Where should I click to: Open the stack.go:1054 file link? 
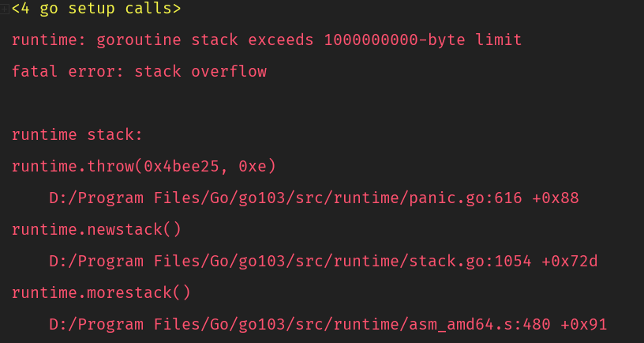pyautogui.click(x=290, y=261)
